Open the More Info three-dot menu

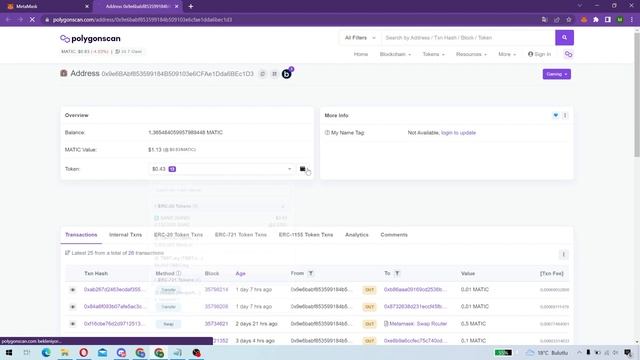[565, 116]
